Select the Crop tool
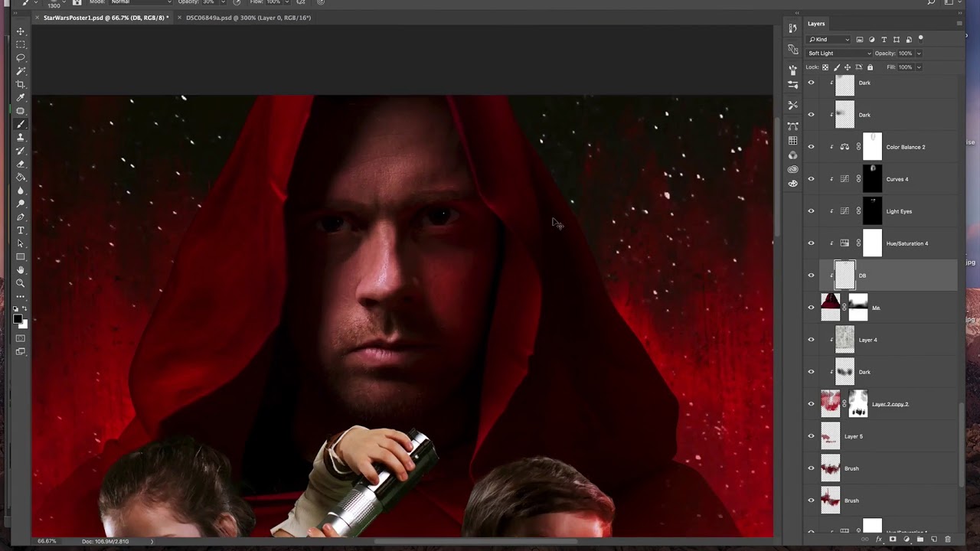Image resolution: width=980 pixels, height=551 pixels. [x=21, y=84]
